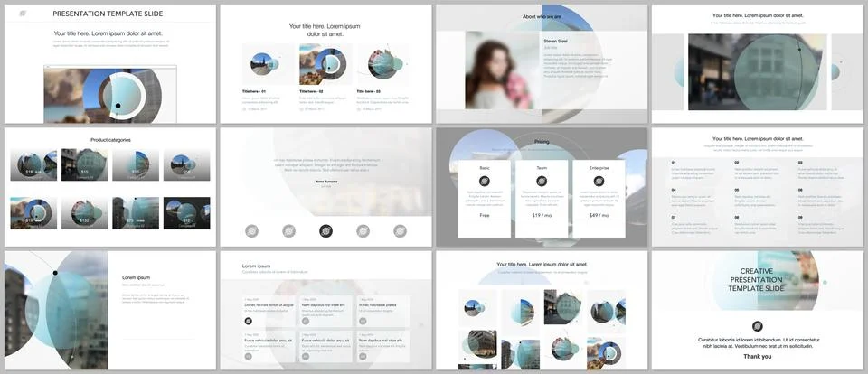Click the Product categories heading
The image size is (868, 374).
pyautogui.click(x=110, y=140)
